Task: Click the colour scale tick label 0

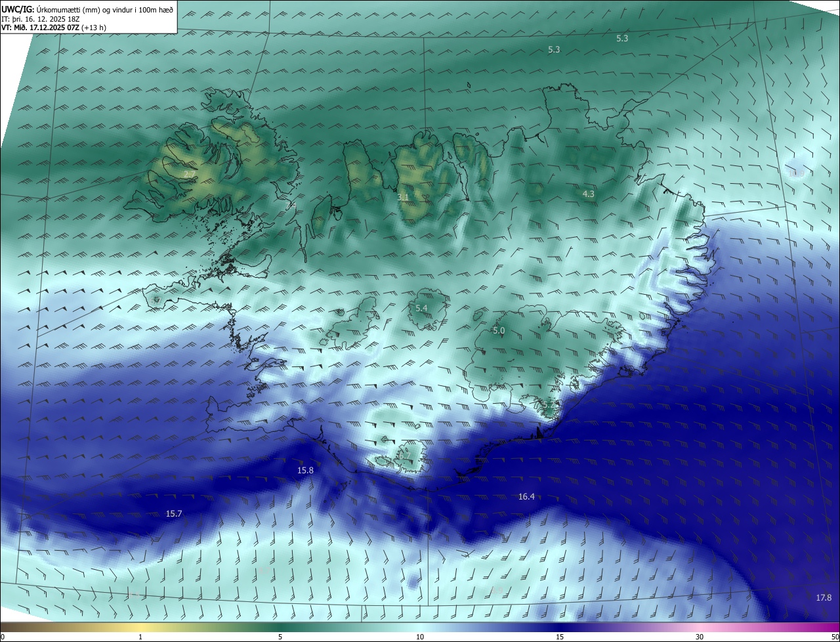Action: coord(3,637)
